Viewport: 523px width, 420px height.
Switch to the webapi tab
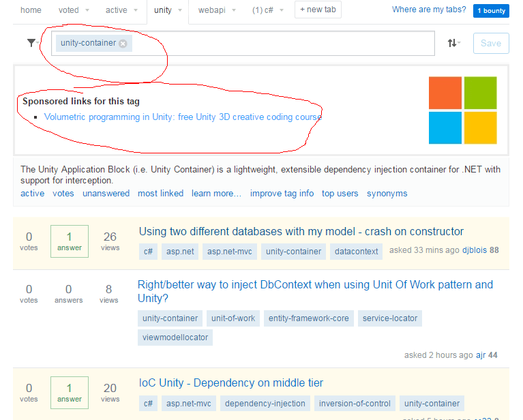click(x=212, y=10)
